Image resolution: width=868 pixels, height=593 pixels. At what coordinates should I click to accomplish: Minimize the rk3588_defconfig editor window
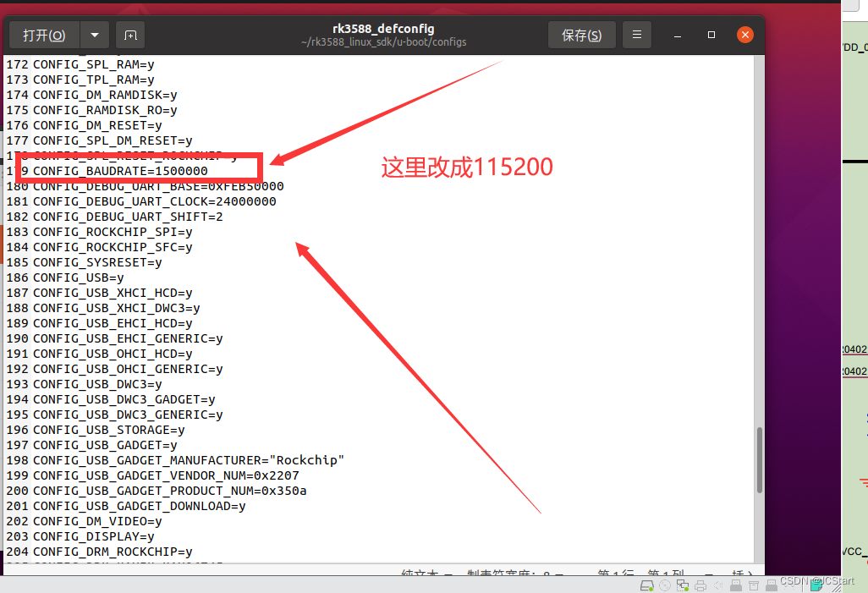678,36
